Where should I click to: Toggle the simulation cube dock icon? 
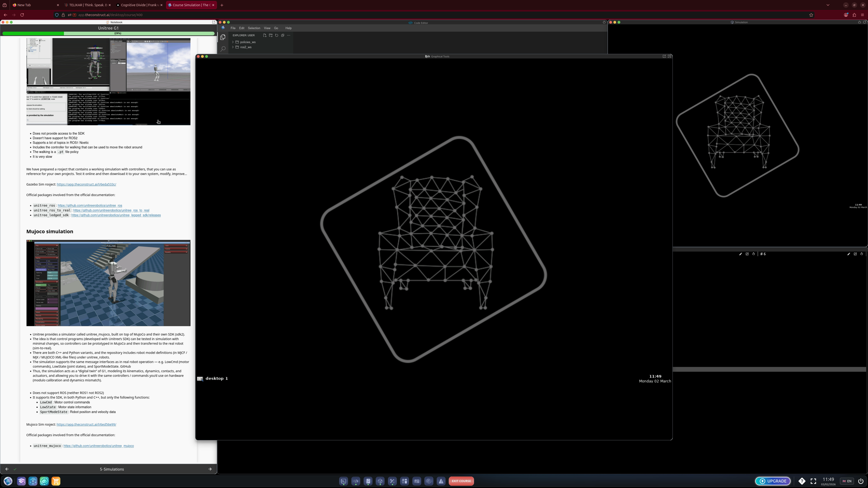point(380,481)
